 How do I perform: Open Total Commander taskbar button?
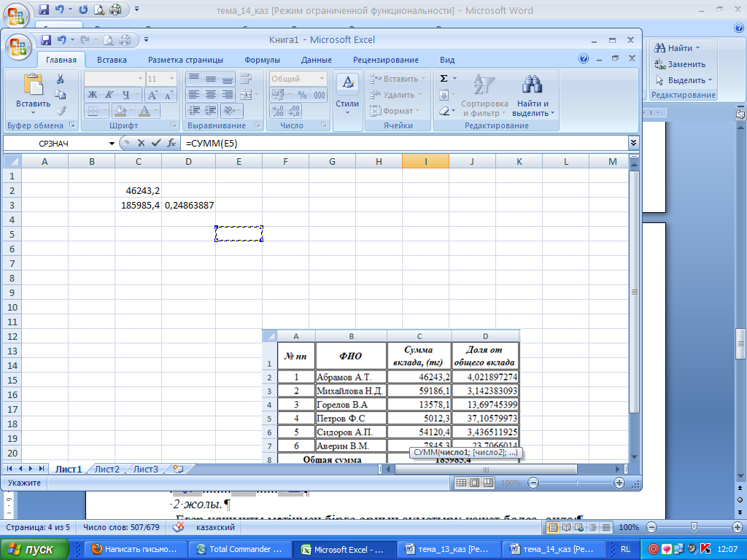pyautogui.click(x=239, y=549)
